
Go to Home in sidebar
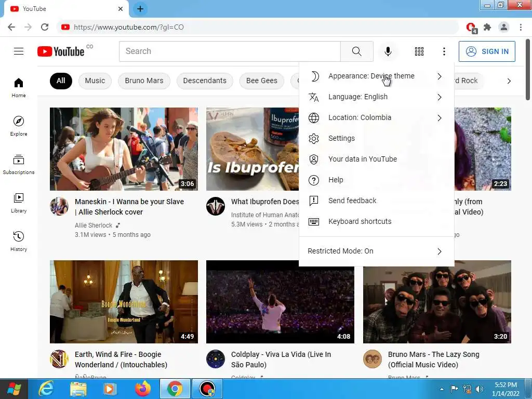point(19,87)
